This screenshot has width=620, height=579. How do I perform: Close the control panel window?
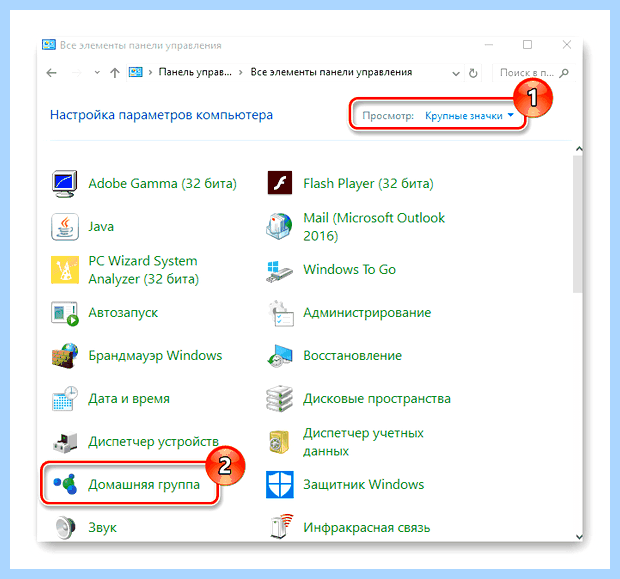pos(567,45)
